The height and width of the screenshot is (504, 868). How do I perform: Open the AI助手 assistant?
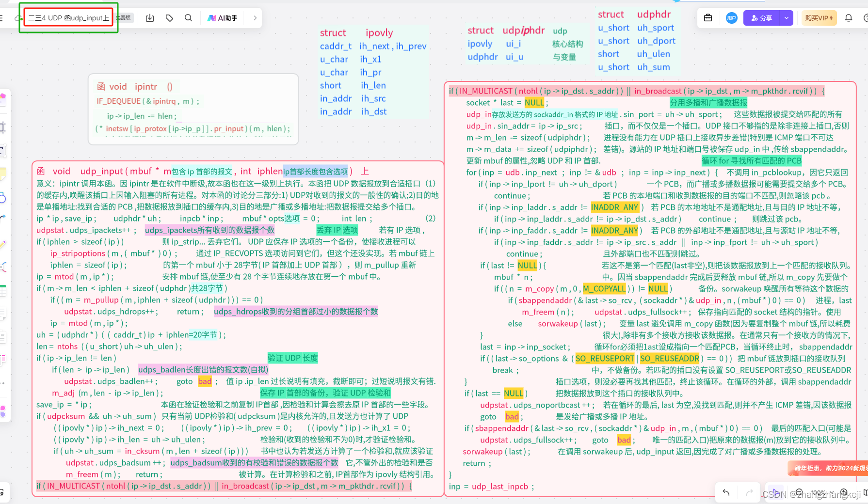[223, 18]
